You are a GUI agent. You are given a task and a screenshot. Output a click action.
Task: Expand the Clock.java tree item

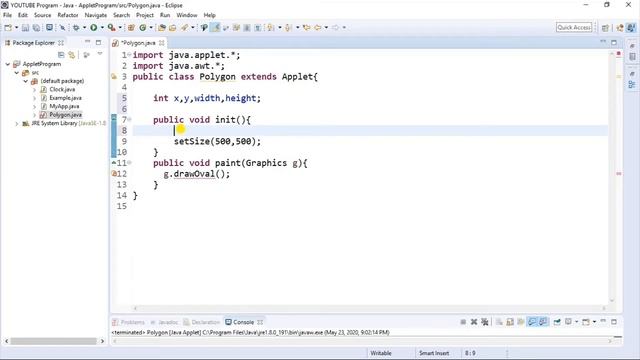click(x=35, y=89)
